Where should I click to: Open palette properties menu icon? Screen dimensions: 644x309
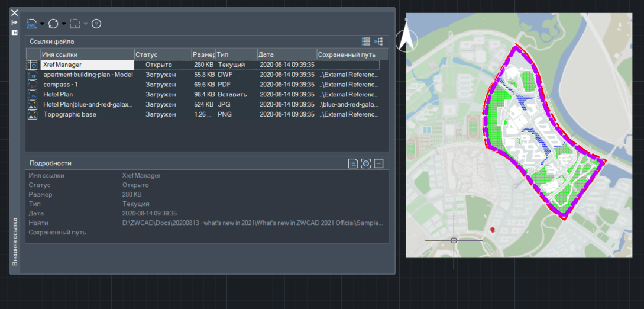coord(14,32)
